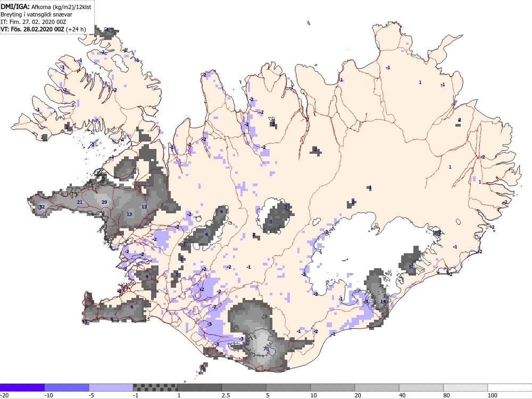
Task: Click the '70' value on the southern glacier
Action: point(266,349)
